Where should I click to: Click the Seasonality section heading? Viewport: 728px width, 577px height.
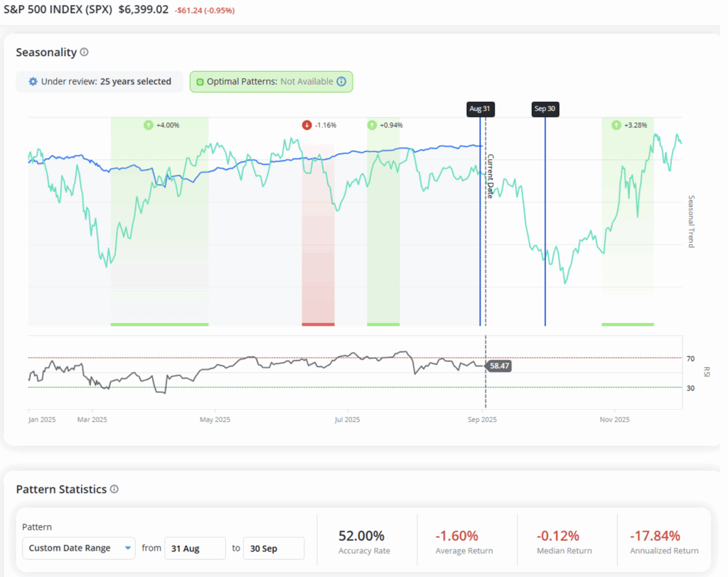tap(46, 52)
